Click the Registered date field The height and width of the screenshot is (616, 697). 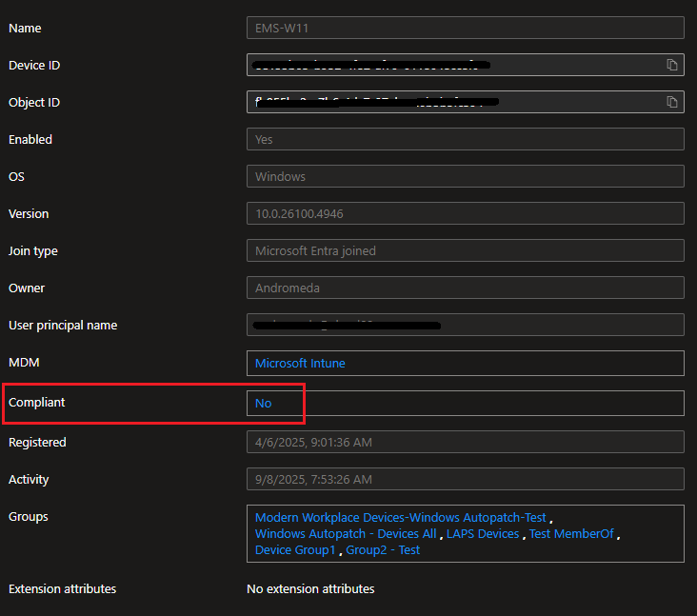tap(465, 442)
